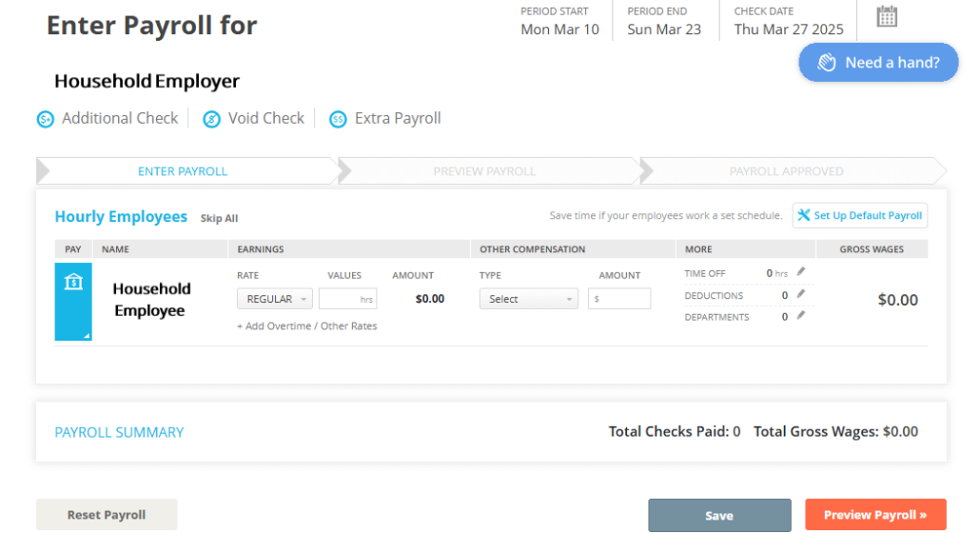980x533 pixels.
Task: Click the bank pay method icon
Action: click(72, 283)
